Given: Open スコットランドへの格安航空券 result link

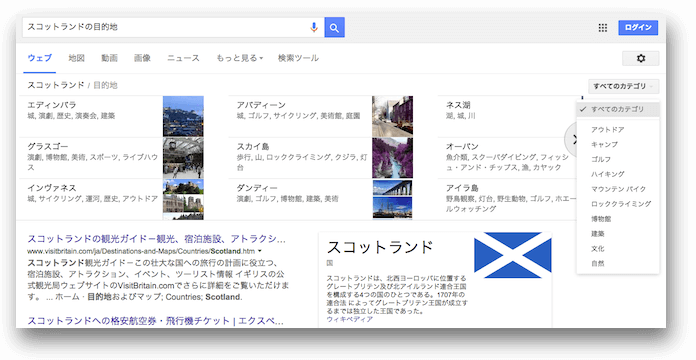Looking at the screenshot, I should (x=155, y=320).
